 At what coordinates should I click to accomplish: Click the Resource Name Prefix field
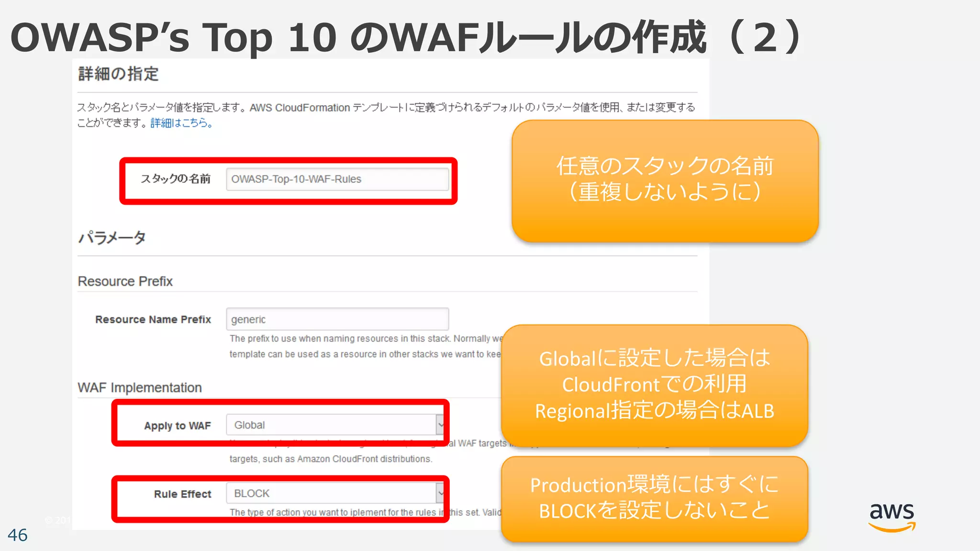pos(337,319)
